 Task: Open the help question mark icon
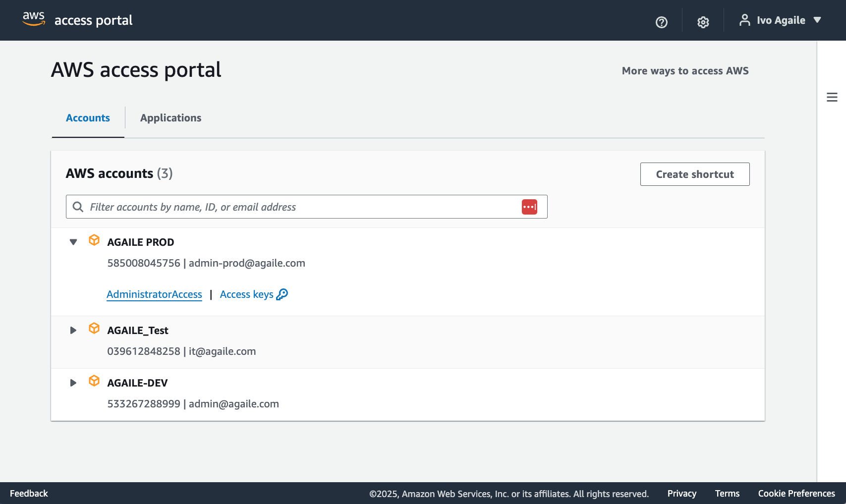pos(661,22)
